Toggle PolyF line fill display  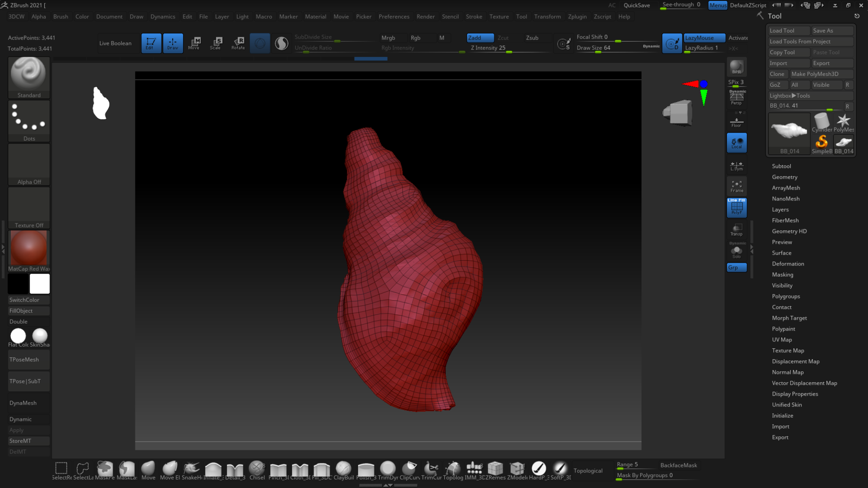[736, 208]
